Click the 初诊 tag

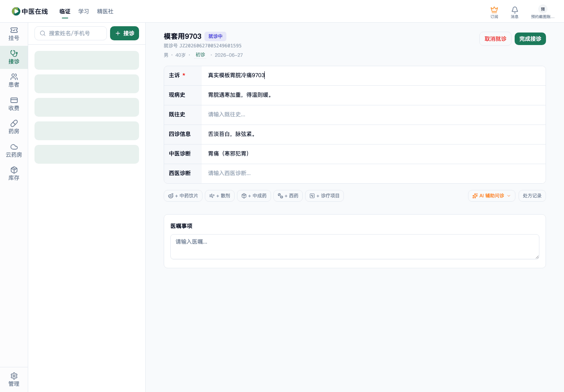[x=200, y=55]
